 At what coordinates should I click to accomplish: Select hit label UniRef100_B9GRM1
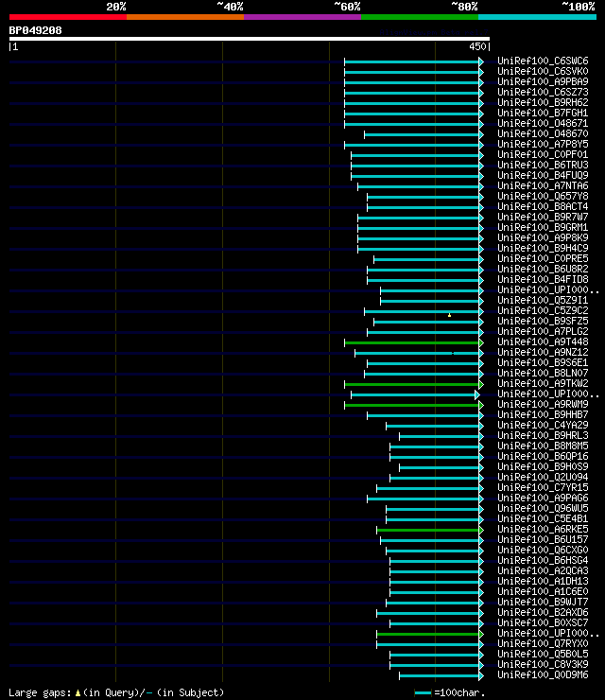(x=543, y=227)
